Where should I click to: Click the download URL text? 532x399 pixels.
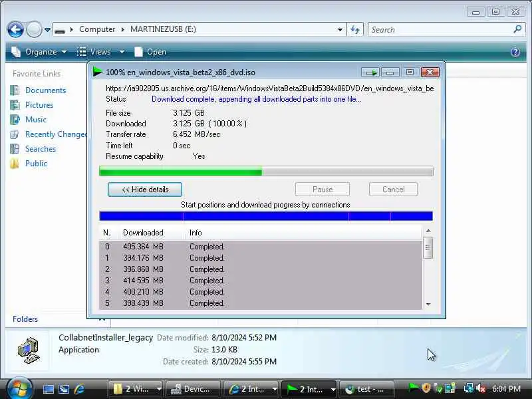270,88
